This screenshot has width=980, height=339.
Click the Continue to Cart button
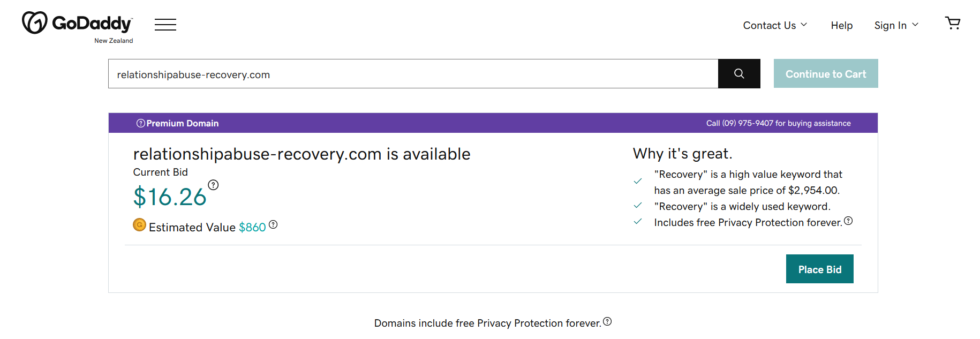point(826,74)
